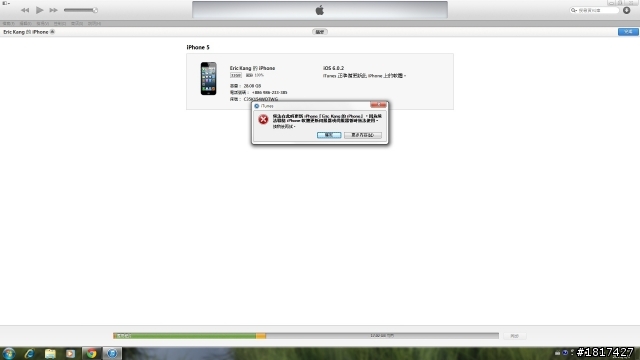Eject Eric Kang's iPhone

[52, 32]
